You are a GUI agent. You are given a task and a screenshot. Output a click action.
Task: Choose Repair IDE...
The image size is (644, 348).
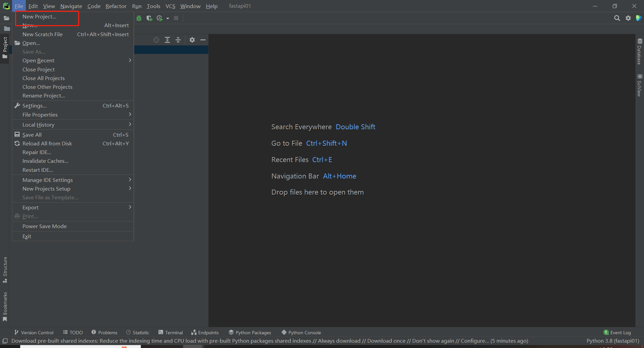pyautogui.click(x=73, y=152)
